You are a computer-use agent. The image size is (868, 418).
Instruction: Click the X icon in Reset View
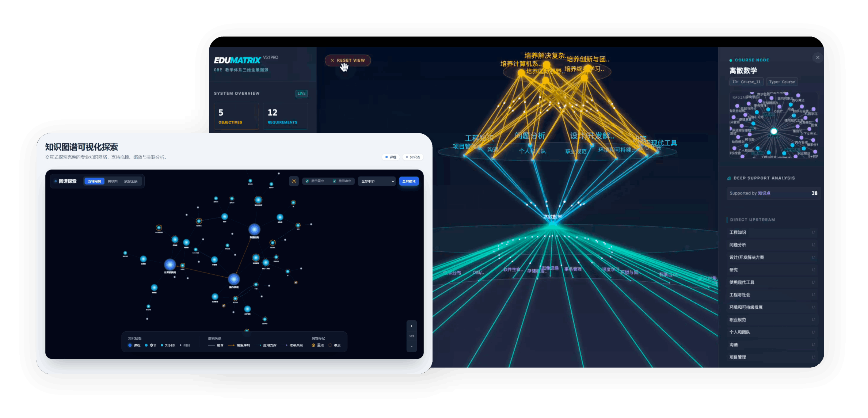click(332, 60)
